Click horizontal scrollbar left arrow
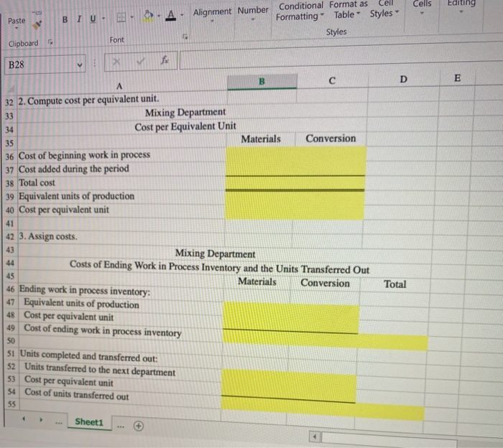This screenshot has width=503, height=448. 315,437
